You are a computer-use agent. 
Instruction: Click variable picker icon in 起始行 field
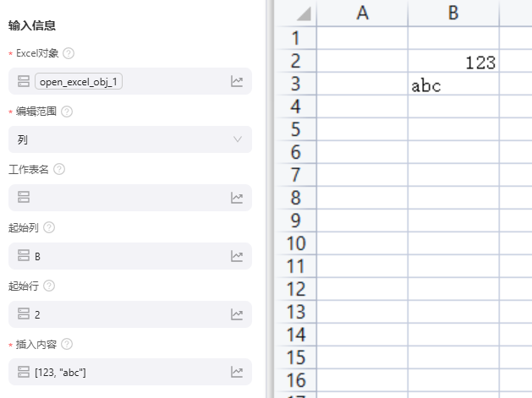point(237,314)
